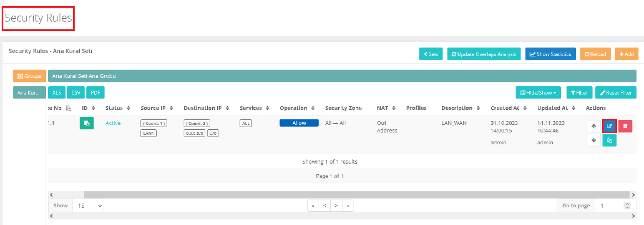This screenshot has height=225, width=644.
Task: Click the edit rule icon in Actions
Action: pyautogui.click(x=609, y=126)
